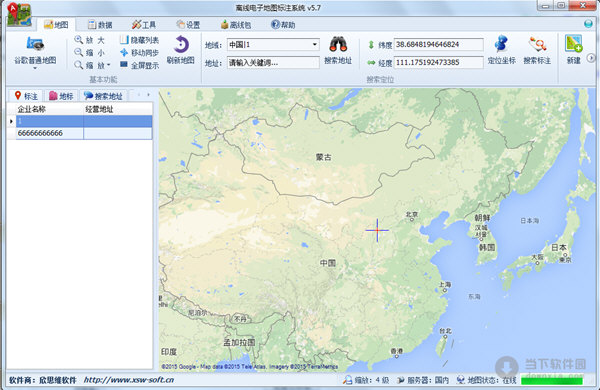Click the 经度 longitude input field

[x=439, y=62]
